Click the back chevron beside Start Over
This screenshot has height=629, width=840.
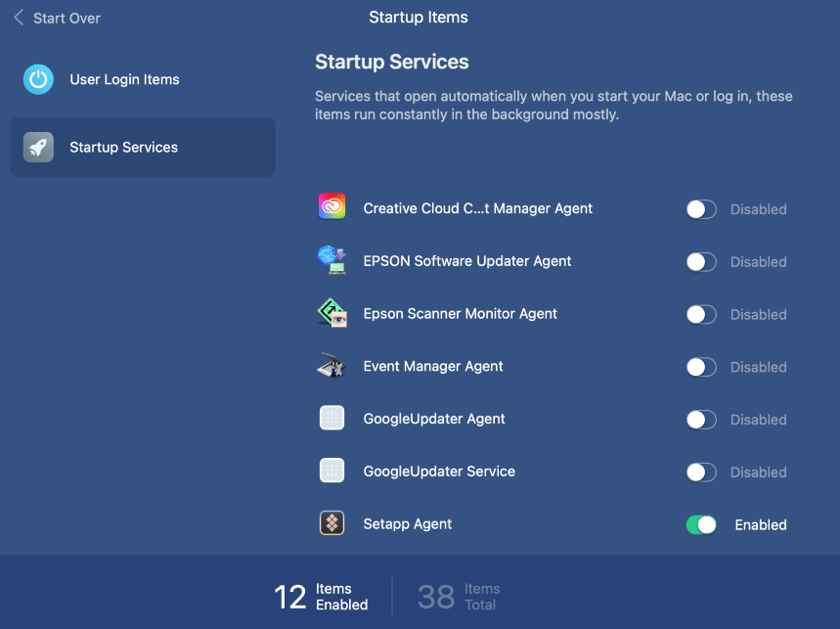tap(19, 18)
